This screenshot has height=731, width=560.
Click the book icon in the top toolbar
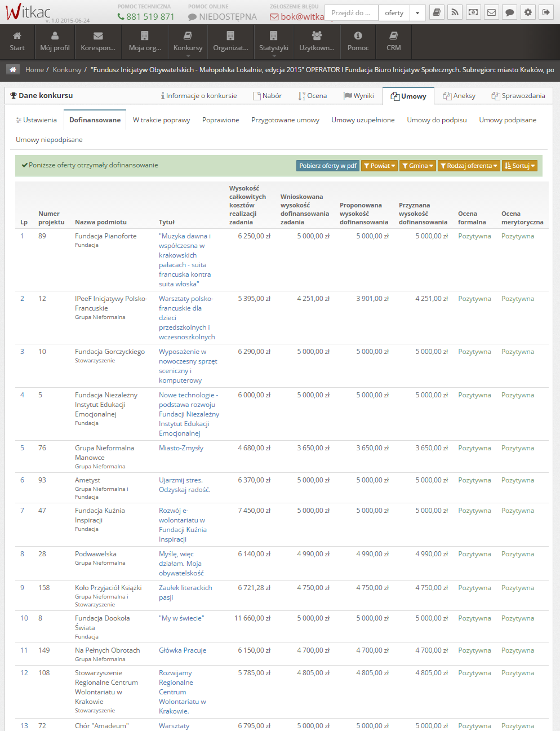(x=437, y=12)
